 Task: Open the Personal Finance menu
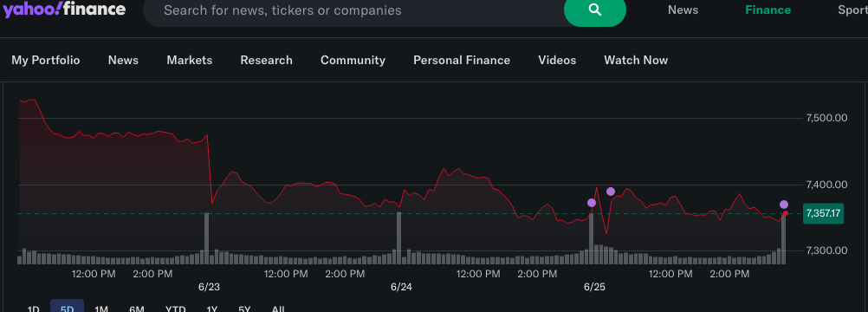pyautogui.click(x=462, y=60)
